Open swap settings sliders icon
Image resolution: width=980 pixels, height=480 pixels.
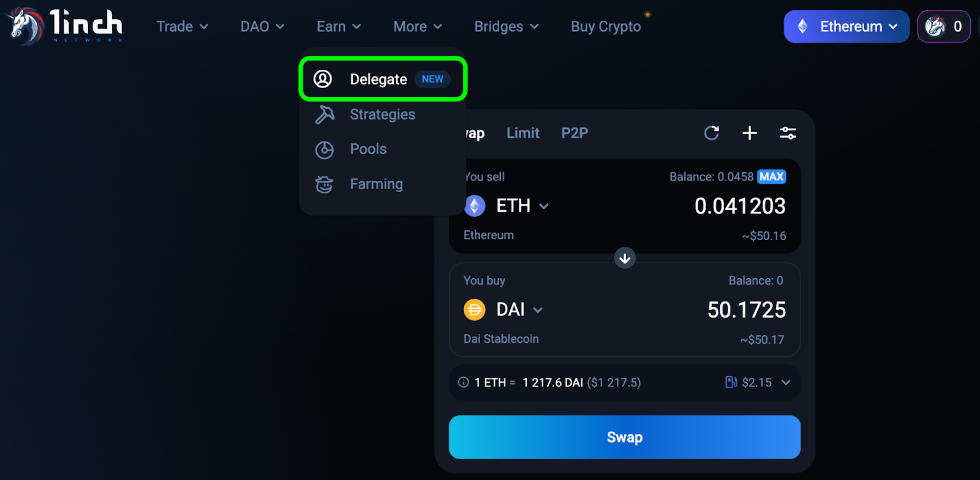coord(788,133)
